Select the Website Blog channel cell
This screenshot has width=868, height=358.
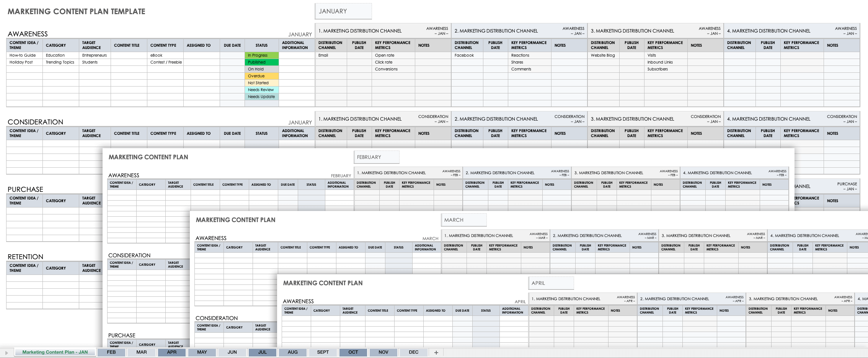tap(604, 56)
